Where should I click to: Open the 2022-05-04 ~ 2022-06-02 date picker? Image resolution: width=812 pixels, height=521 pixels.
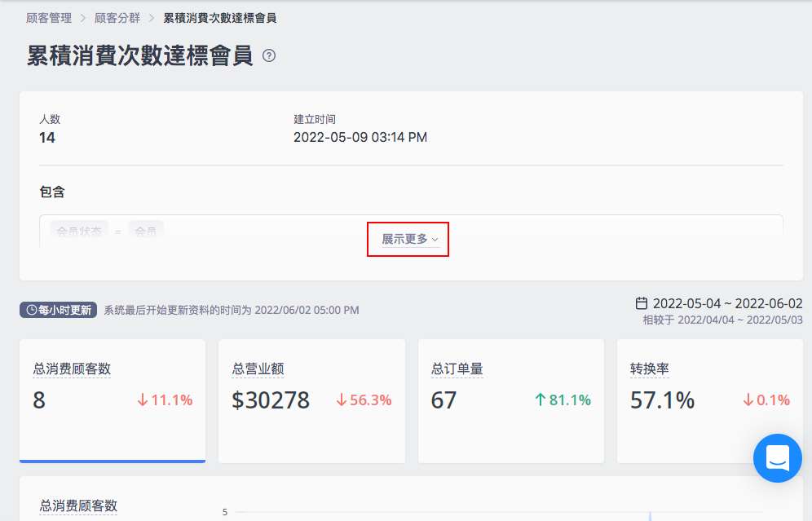[x=719, y=303]
